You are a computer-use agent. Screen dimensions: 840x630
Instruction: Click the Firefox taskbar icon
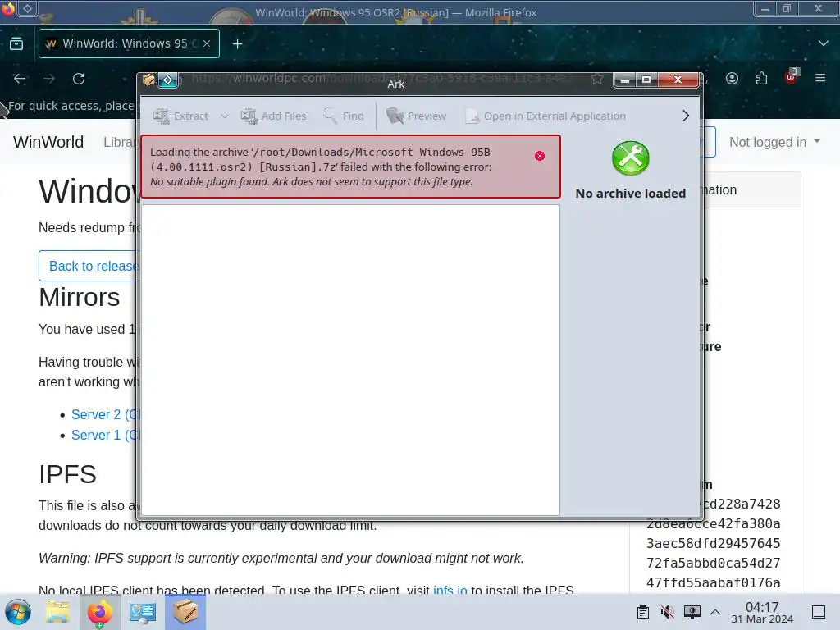(x=99, y=612)
